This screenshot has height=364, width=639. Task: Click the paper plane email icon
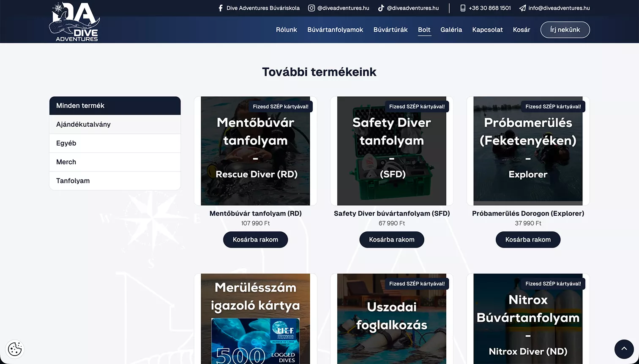click(x=523, y=8)
